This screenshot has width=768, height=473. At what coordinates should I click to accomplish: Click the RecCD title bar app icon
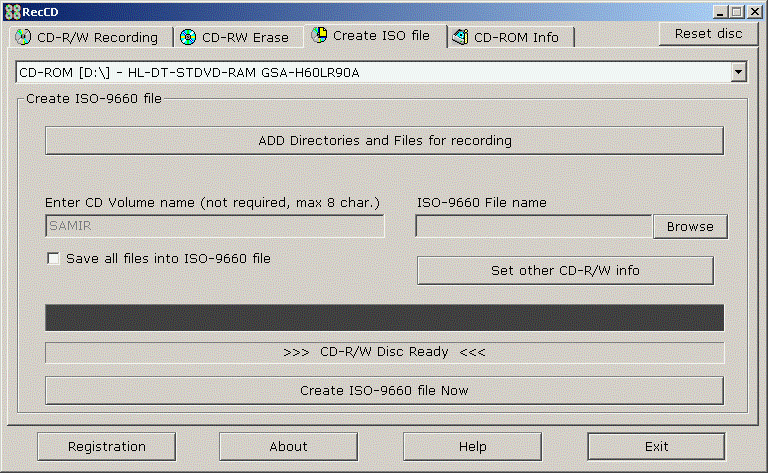point(10,10)
